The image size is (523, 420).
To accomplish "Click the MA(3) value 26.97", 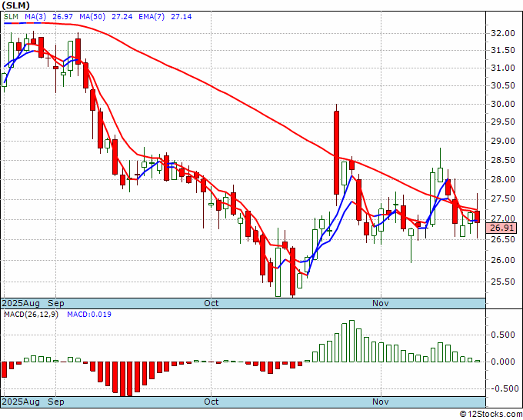I will point(63,17).
